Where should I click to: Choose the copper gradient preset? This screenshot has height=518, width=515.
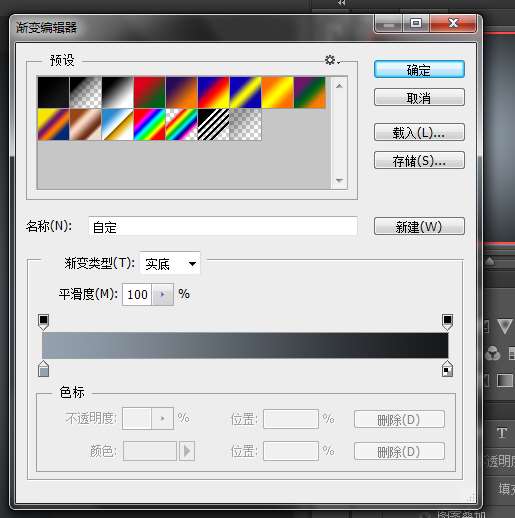(x=86, y=124)
